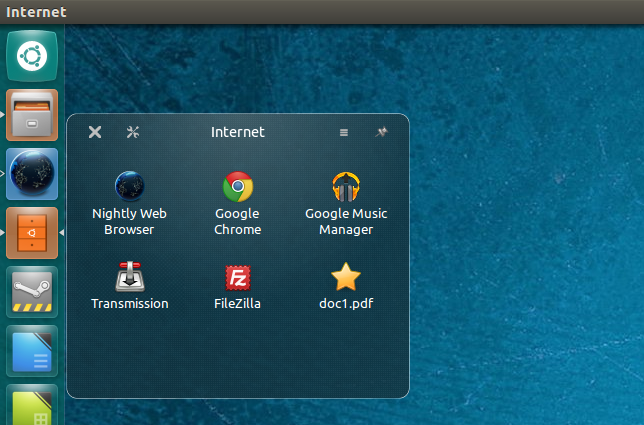644x425 pixels.
Task: Open the doc1.pdf star icon
Action: [346, 276]
